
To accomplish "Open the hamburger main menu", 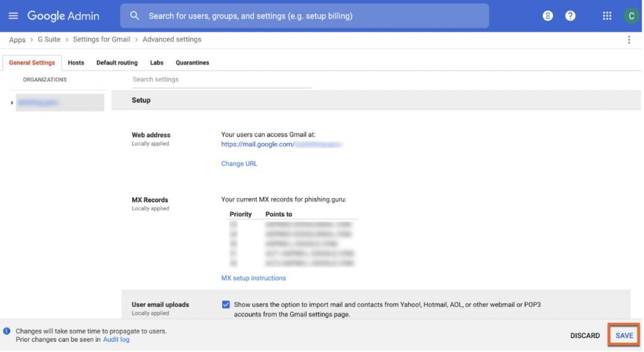I will tap(13, 16).
